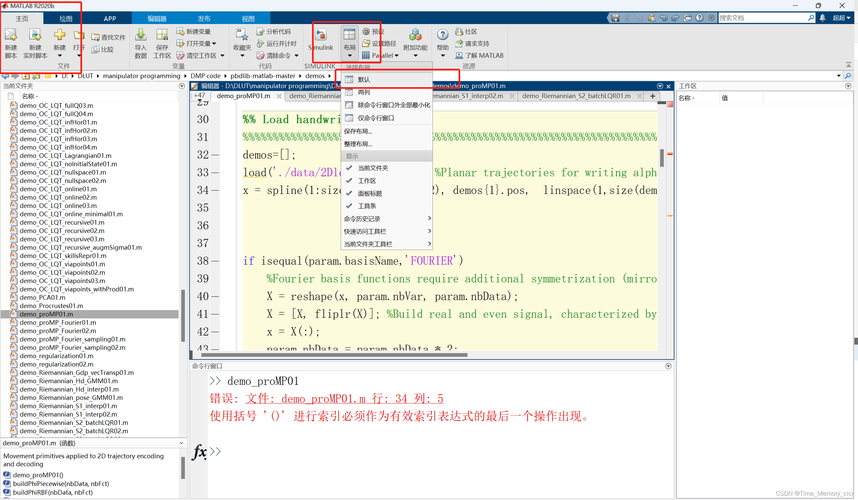The height and width of the screenshot is (500, 858).
Task: Click the folder search magnifier at address bar end
Action: coord(848,76)
